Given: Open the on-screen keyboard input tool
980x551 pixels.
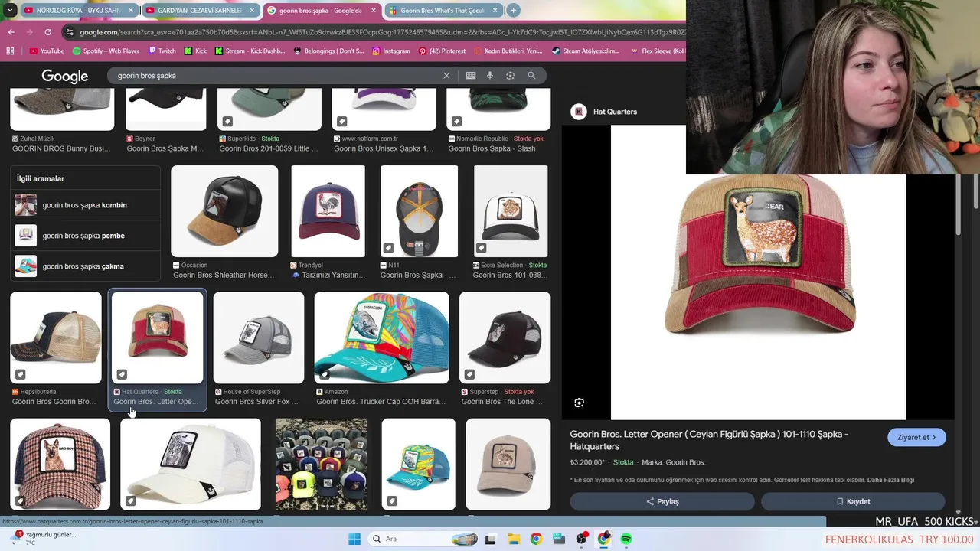Looking at the screenshot, I should coord(470,76).
